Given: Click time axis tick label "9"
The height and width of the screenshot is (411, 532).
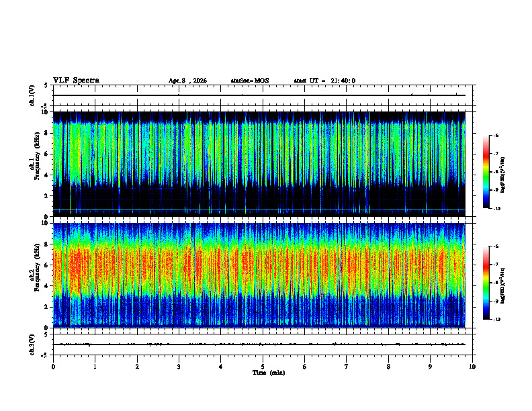Looking at the screenshot, I should tap(430, 367).
